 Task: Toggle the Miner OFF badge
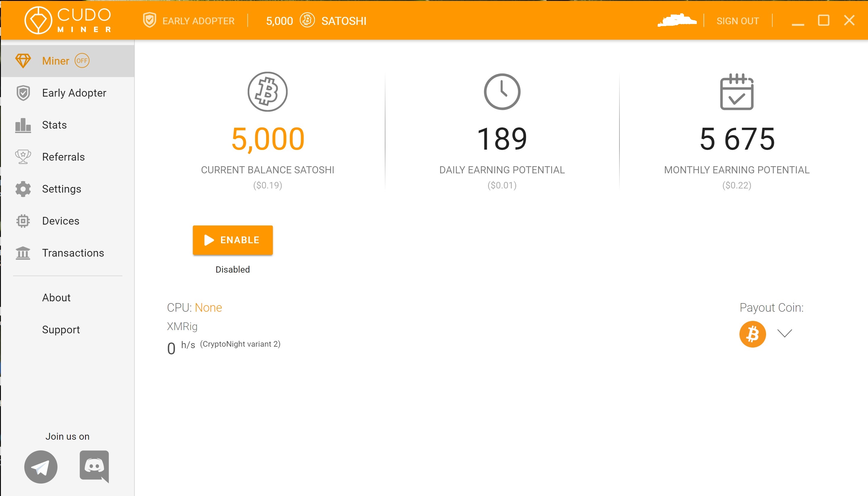82,61
